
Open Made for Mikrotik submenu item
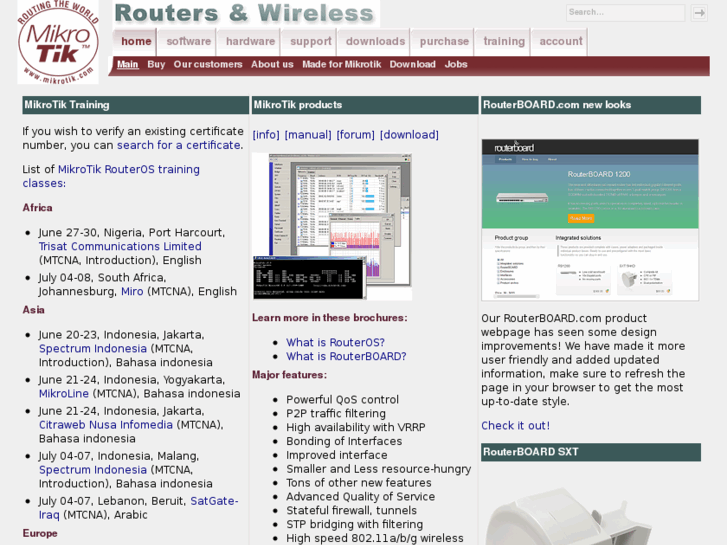[x=341, y=64]
